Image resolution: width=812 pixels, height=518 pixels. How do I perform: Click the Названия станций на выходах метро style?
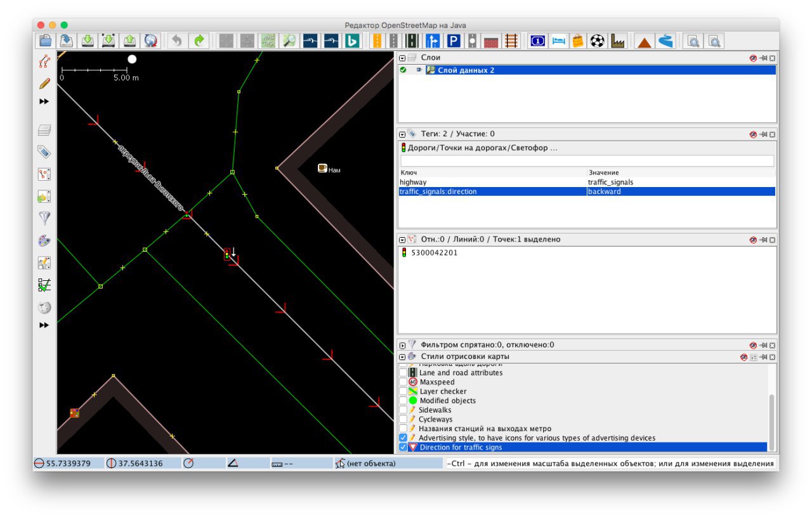click(x=485, y=429)
